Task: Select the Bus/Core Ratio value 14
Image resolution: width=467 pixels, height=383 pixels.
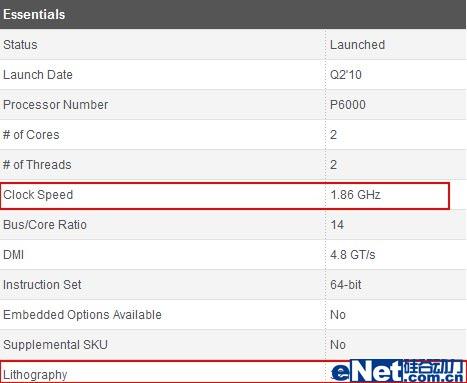Action: point(337,225)
